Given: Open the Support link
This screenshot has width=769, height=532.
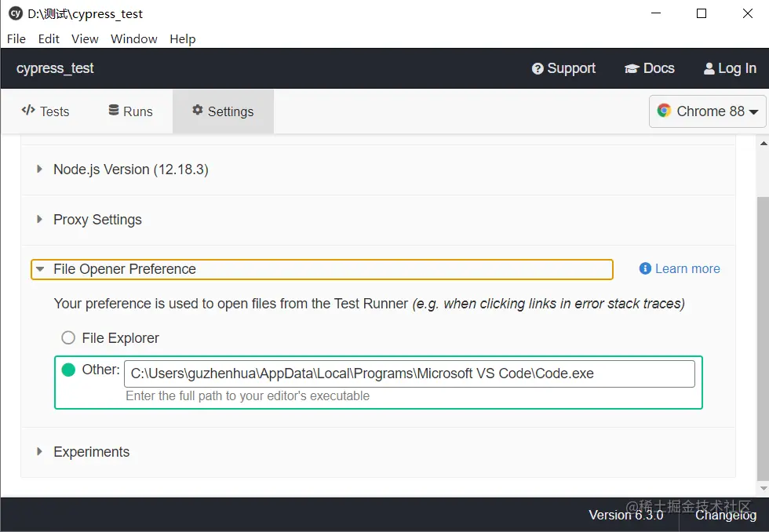Looking at the screenshot, I should tap(563, 68).
